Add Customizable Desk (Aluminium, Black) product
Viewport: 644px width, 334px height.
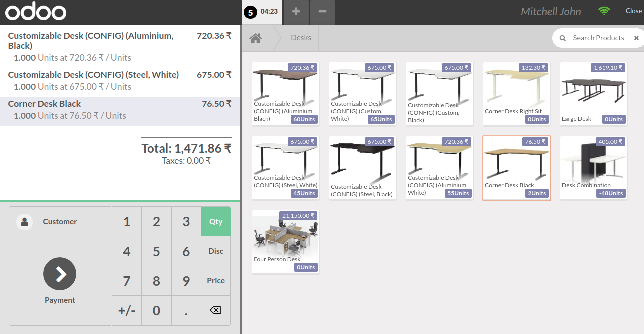pos(285,94)
